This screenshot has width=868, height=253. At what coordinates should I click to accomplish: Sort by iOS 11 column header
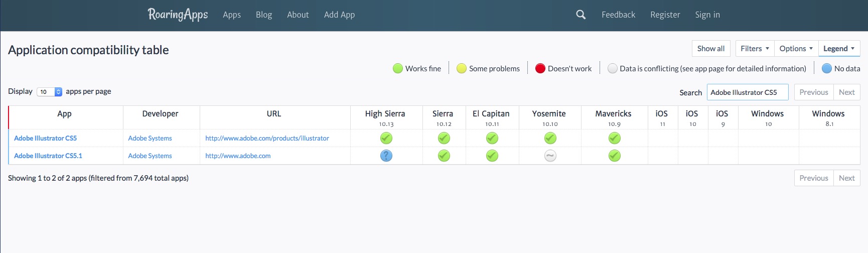click(x=662, y=117)
